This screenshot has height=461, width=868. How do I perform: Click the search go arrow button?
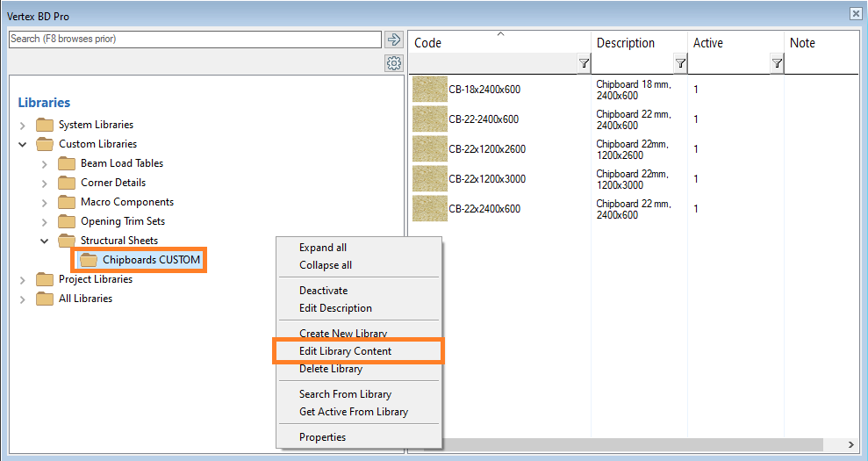pyautogui.click(x=394, y=40)
